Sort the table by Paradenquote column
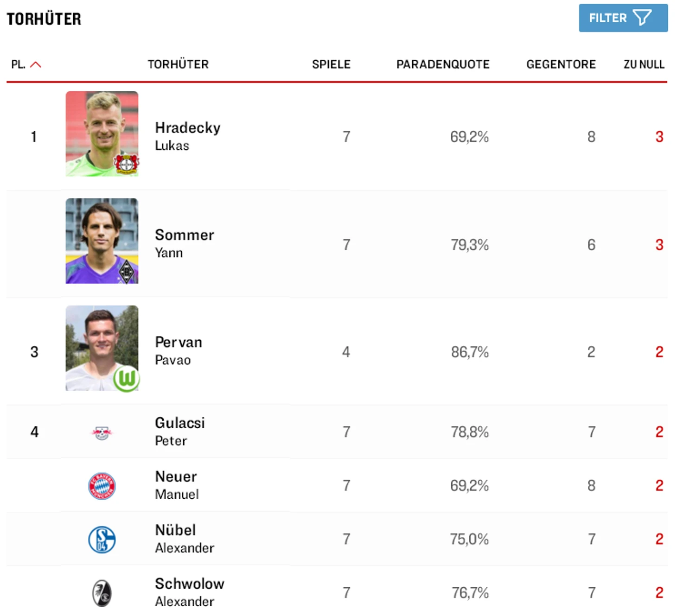Image resolution: width=677 pixels, height=616 pixels. [442, 64]
